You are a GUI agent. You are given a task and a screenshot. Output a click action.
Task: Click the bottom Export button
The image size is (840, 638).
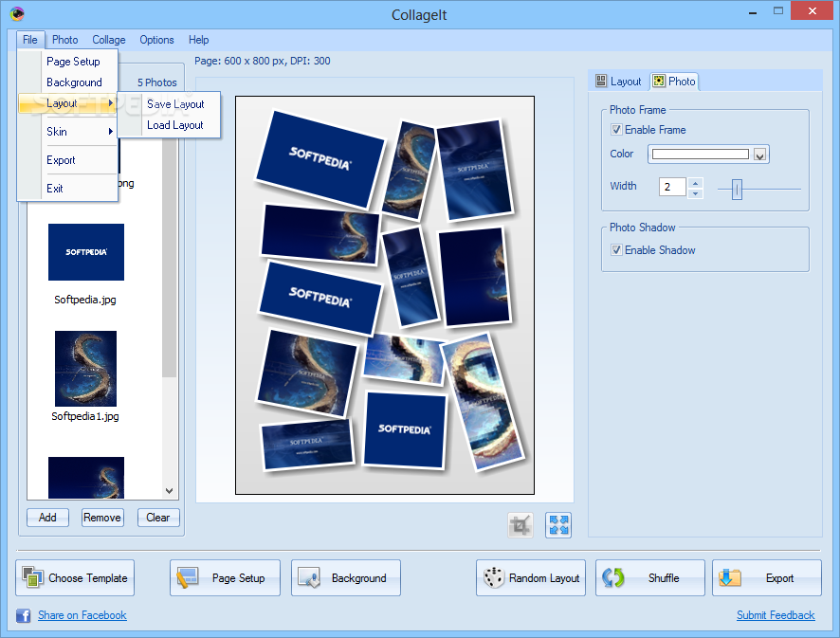pyautogui.click(x=767, y=578)
